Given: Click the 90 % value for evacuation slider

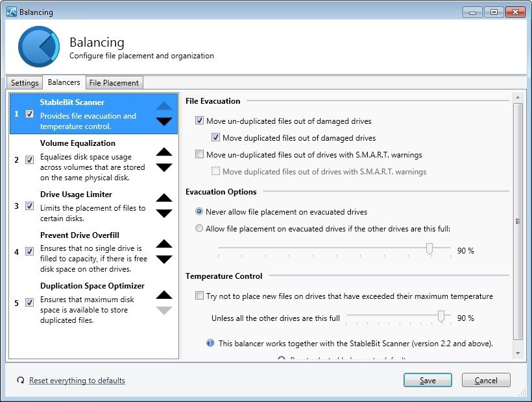Looking at the screenshot, I should 466,251.
